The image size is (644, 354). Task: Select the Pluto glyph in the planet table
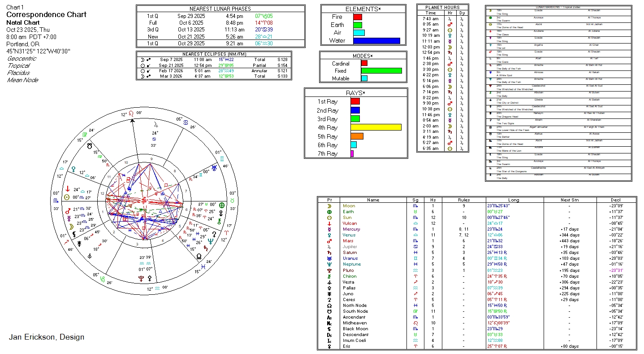329,271
